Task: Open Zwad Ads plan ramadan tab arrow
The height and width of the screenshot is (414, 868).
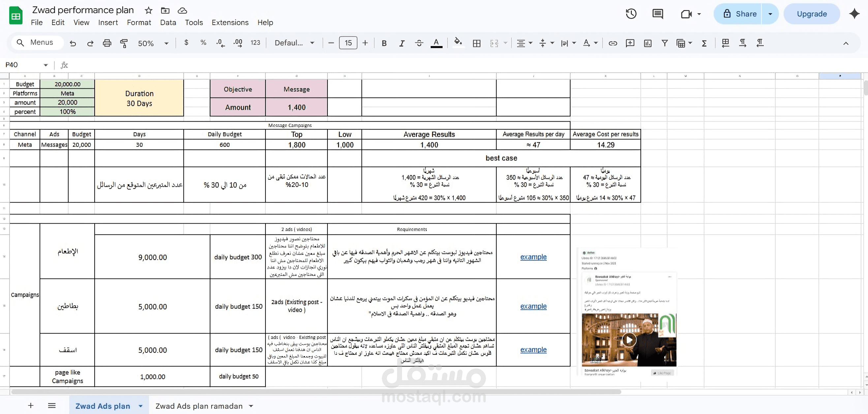Action: pos(251,406)
